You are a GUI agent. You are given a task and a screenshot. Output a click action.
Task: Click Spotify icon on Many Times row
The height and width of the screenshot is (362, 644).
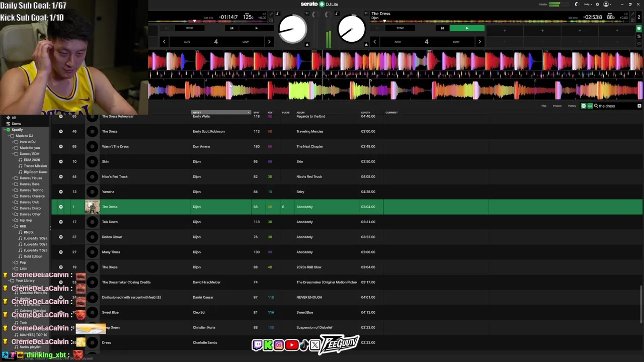tap(61, 252)
